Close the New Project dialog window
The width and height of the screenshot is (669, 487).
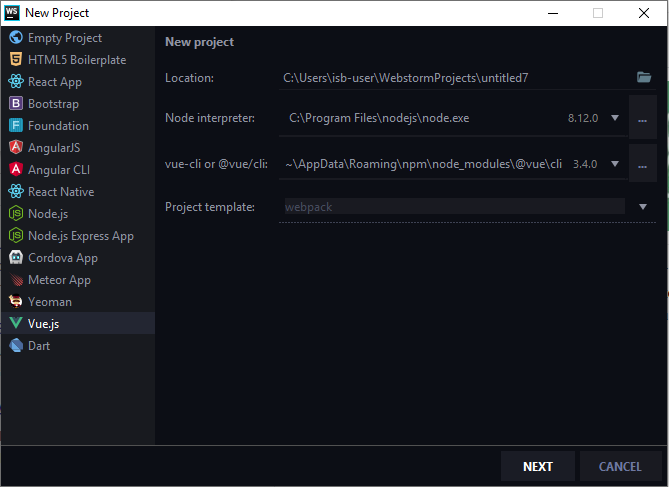644,13
